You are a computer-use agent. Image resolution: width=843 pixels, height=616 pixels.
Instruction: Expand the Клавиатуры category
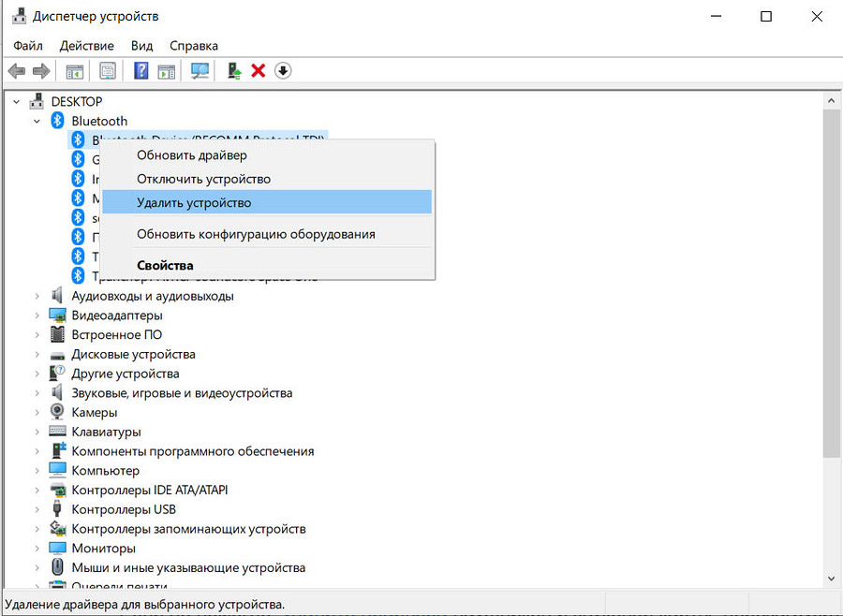click(37, 432)
